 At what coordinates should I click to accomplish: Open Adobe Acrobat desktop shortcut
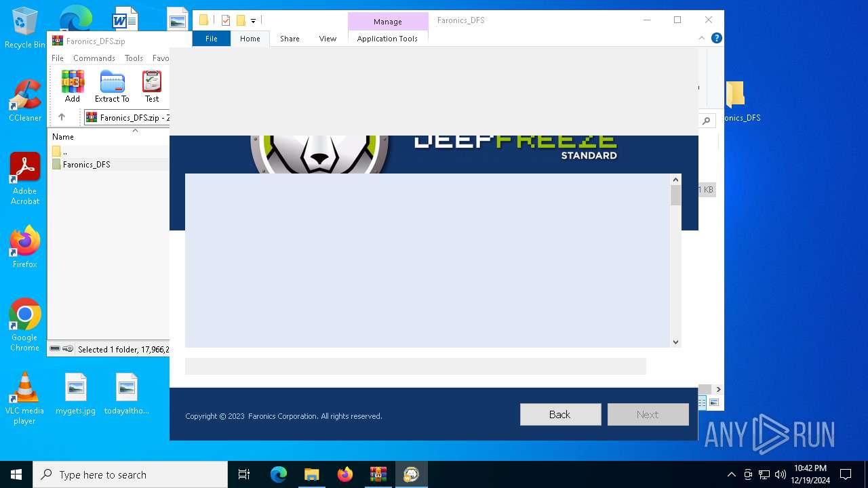coord(25,178)
